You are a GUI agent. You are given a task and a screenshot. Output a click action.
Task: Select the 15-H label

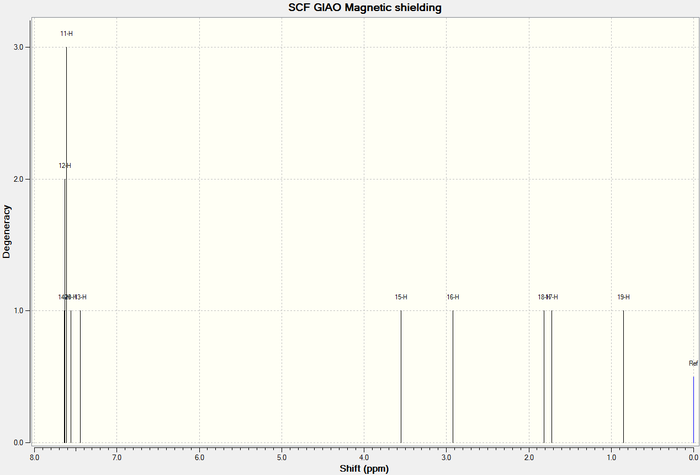(x=401, y=297)
